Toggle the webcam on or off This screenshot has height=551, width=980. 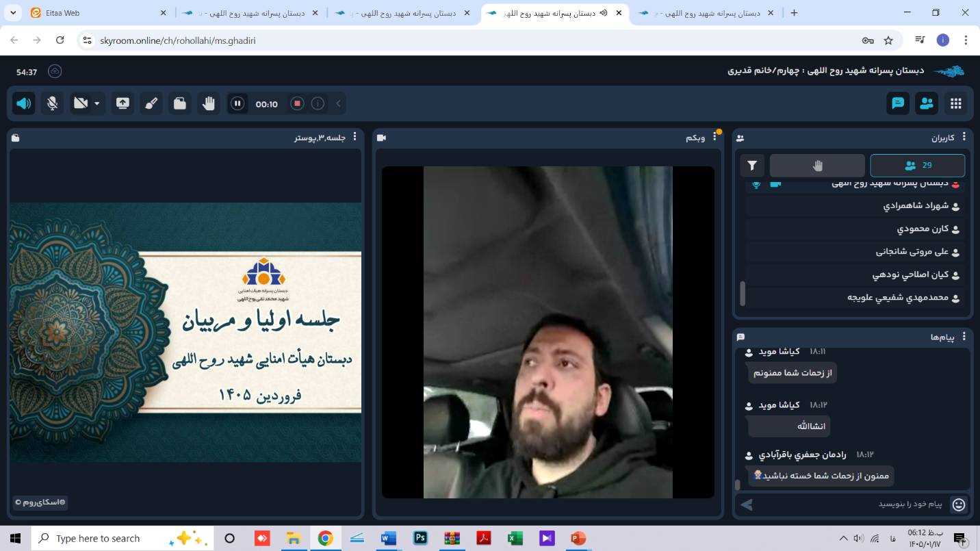[81, 103]
